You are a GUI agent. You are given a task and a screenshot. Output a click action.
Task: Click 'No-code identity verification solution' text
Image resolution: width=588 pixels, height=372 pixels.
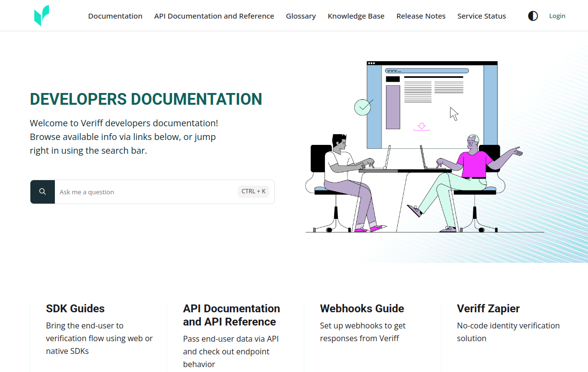pyautogui.click(x=508, y=332)
